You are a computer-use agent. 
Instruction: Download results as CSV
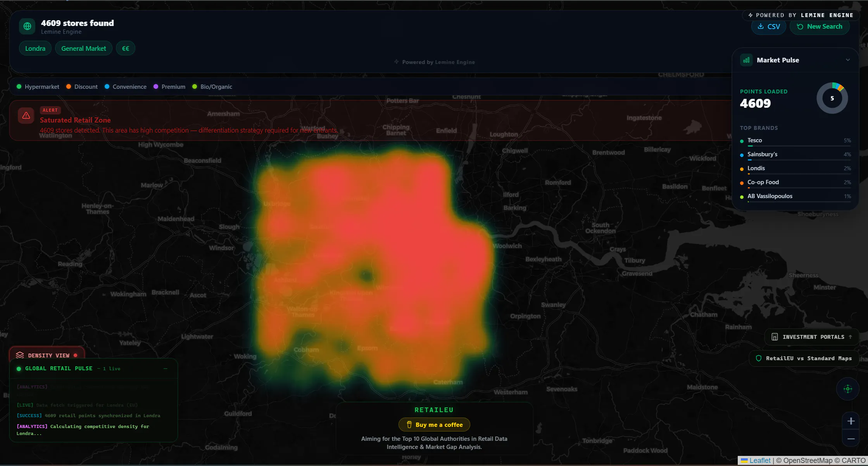pos(769,27)
